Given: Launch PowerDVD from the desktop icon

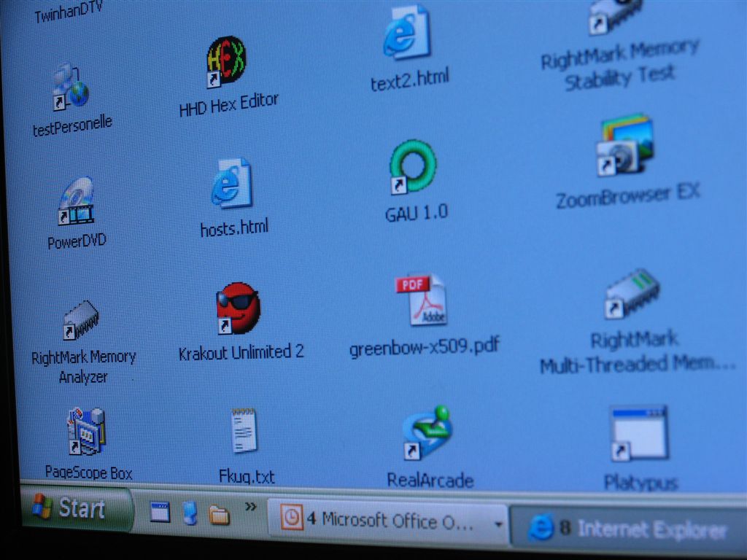Looking at the screenshot, I should point(76,201).
